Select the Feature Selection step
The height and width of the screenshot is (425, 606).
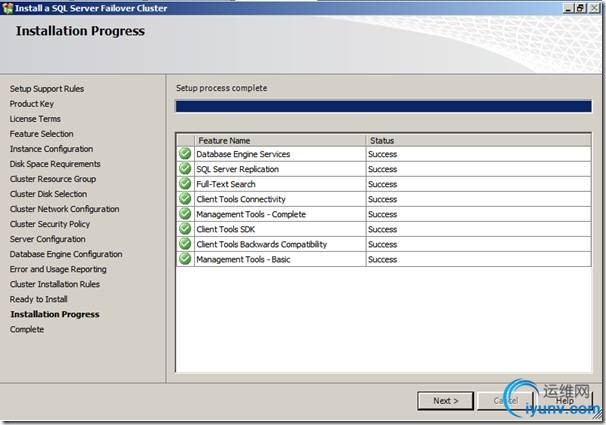[x=42, y=134]
